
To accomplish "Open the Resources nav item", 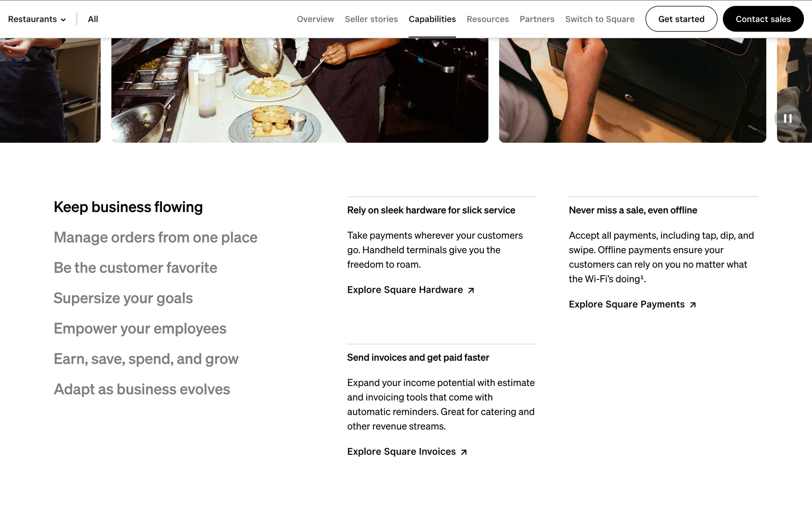I will pos(488,19).
